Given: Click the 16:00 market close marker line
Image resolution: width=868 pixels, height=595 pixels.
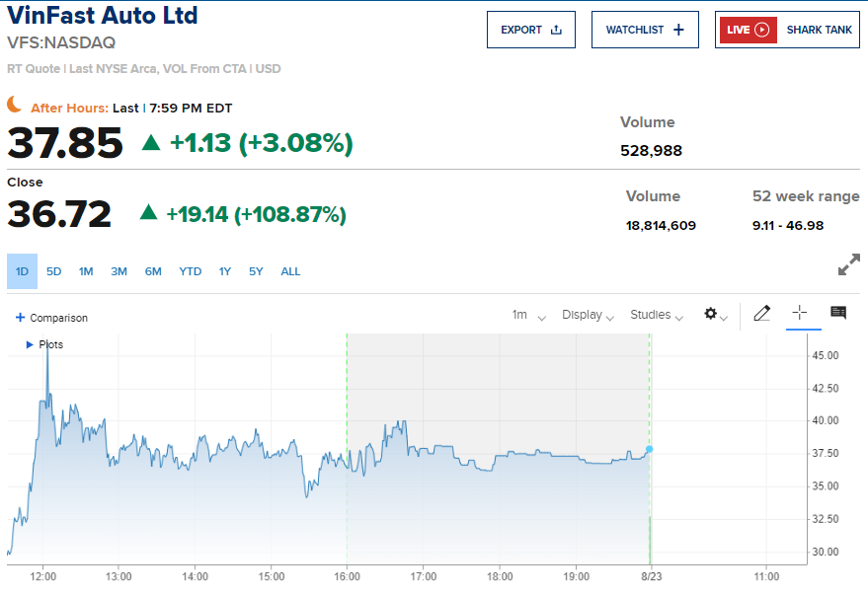Looking at the screenshot, I should [x=347, y=444].
